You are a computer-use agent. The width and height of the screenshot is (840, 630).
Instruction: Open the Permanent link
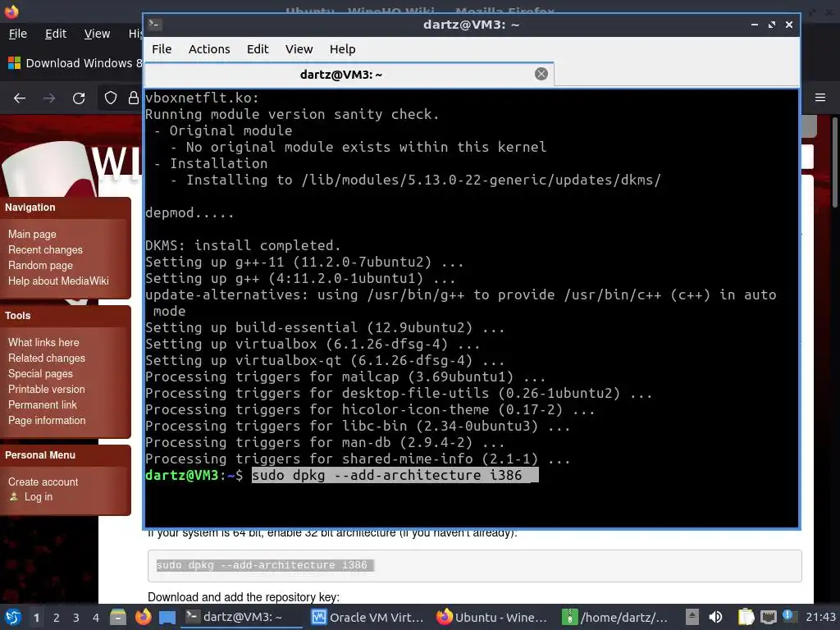43,404
